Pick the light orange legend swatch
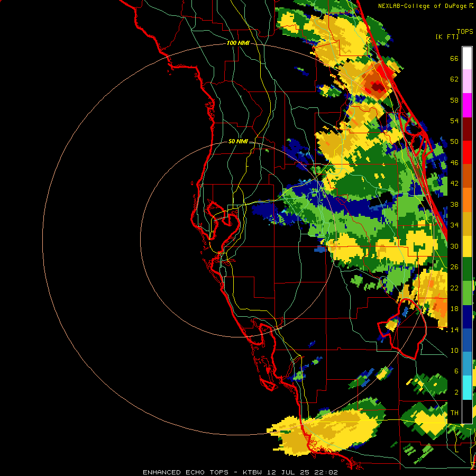 point(467,199)
